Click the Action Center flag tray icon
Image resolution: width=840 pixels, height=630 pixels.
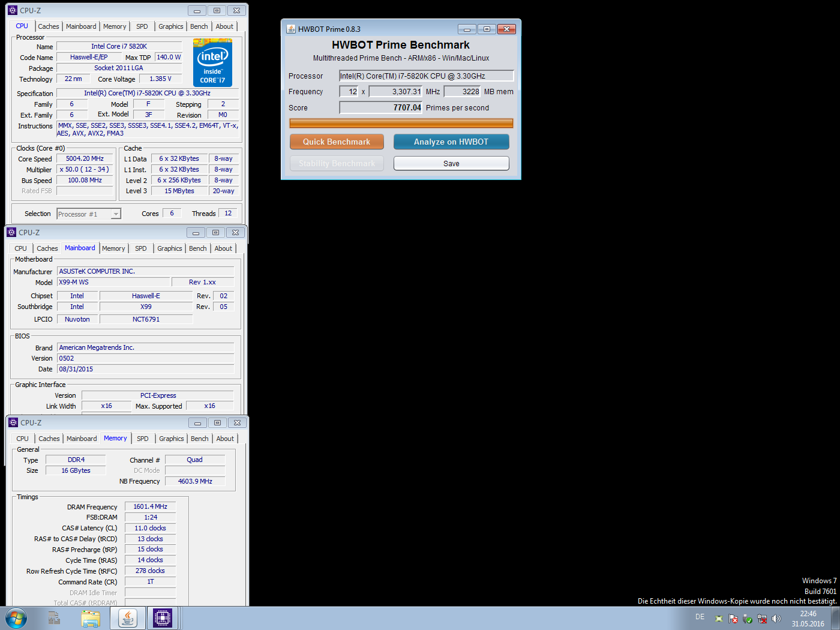click(x=733, y=619)
